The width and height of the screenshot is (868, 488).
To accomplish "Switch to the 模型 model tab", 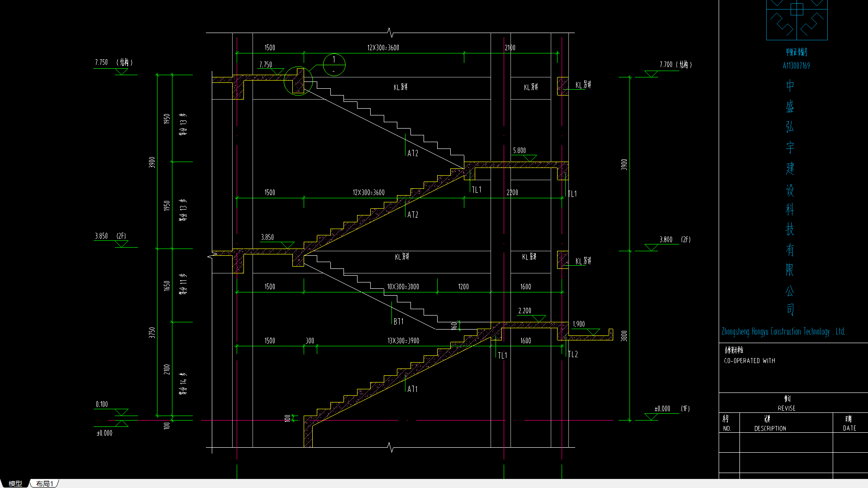I will pos(15,483).
